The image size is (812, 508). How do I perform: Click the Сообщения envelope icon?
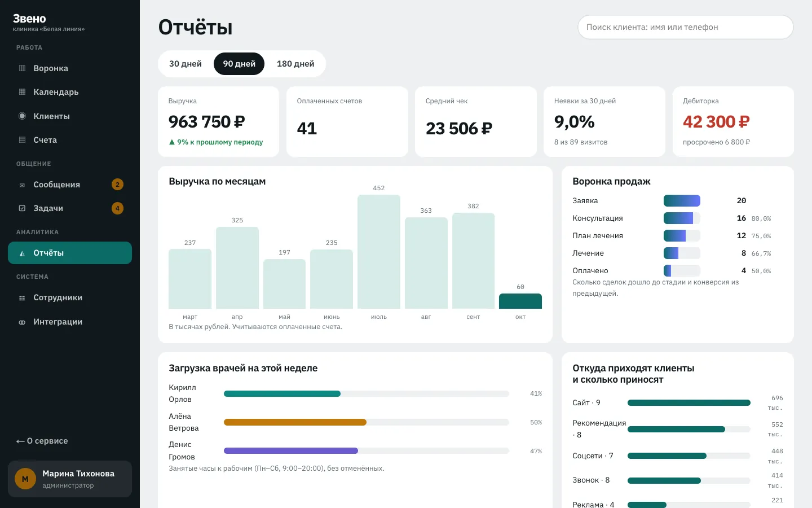[23, 185]
